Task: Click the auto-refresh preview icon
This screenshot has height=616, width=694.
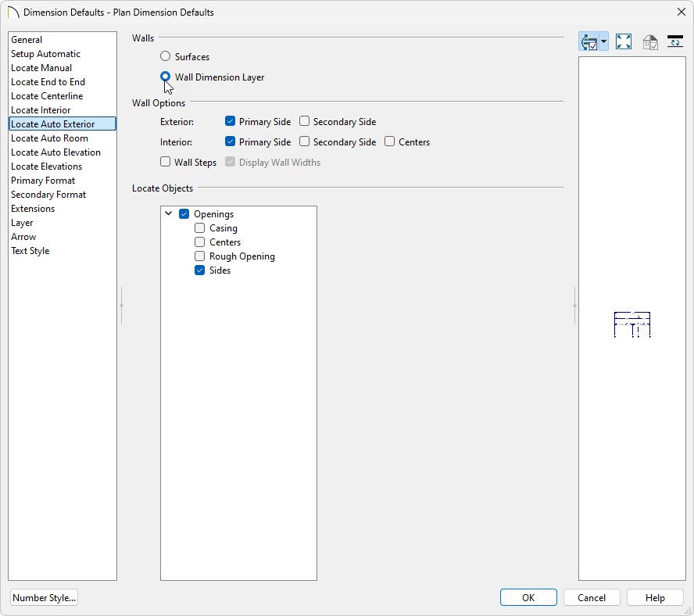Action: click(589, 42)
